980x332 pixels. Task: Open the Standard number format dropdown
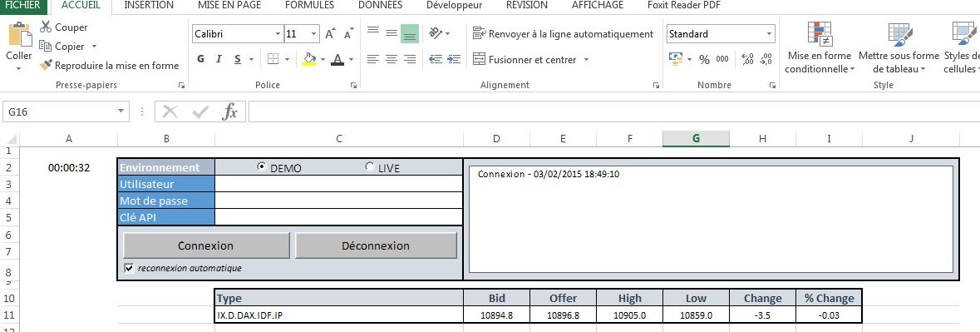(x=770, y=34)
